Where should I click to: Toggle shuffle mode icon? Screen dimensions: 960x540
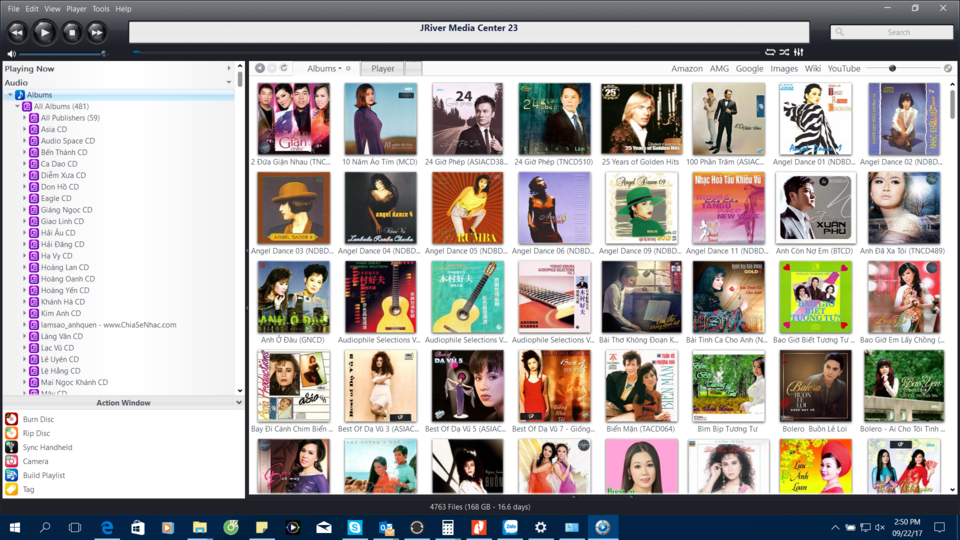[784, 53]
